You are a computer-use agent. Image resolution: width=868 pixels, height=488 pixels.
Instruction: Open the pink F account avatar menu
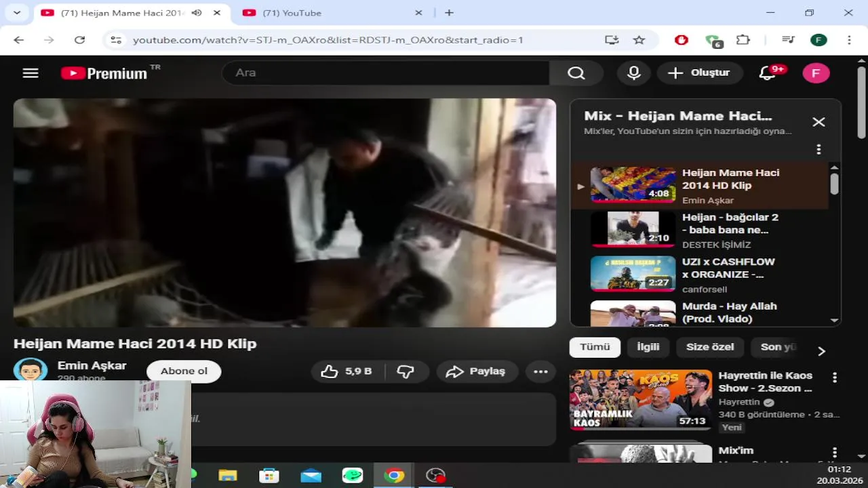[x=816, y=73]
